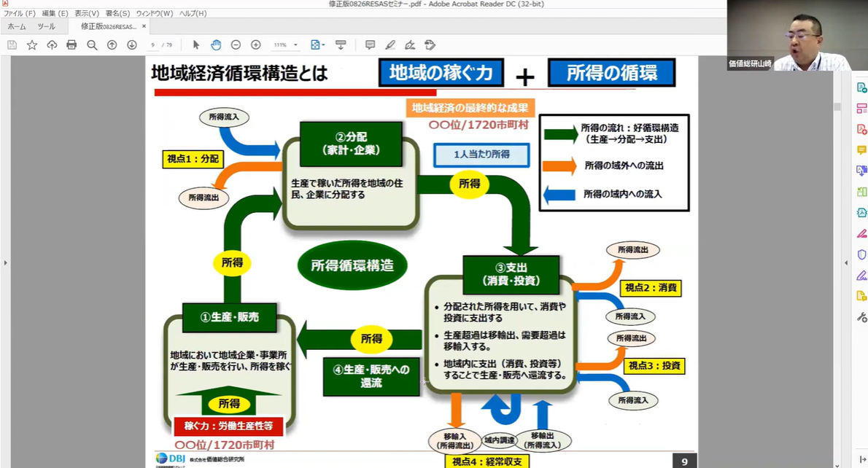Click the 価値総研山崎 webcam thumbnail

pyautogui.click(x=797, y=36)
